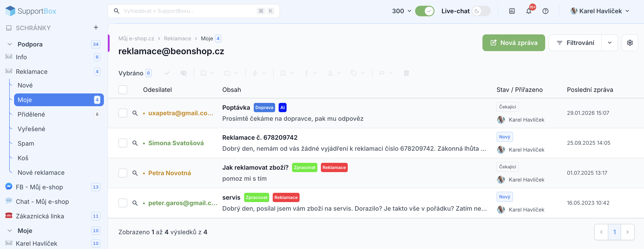Click the Nová zpráva button
This screenshot has width=644, height=249.
tap(513, 43)
